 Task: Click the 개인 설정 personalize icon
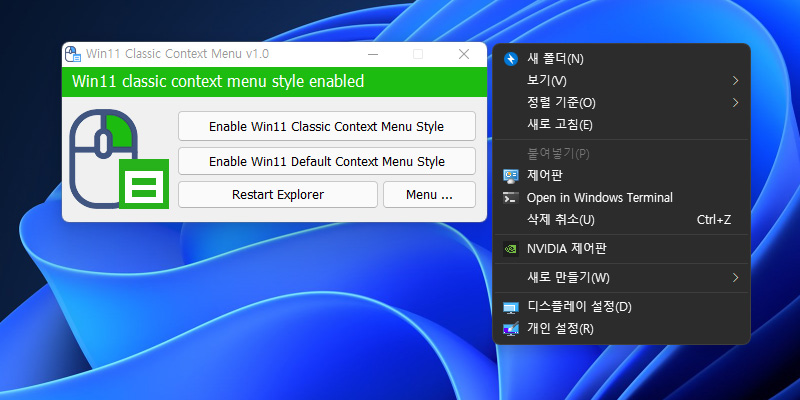click(x=511, y=329)
